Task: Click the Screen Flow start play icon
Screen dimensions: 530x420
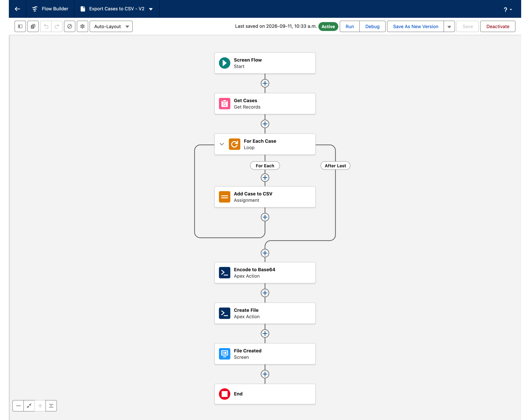Action: [225, 63]
